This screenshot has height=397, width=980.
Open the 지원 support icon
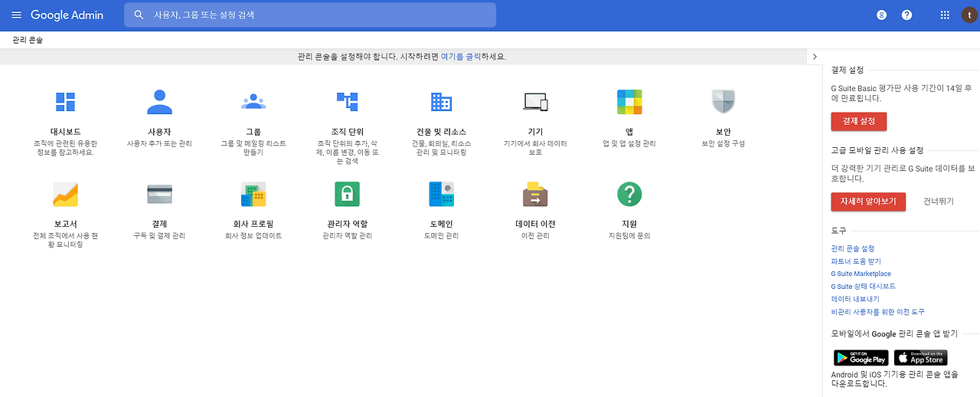pos(629,194)
